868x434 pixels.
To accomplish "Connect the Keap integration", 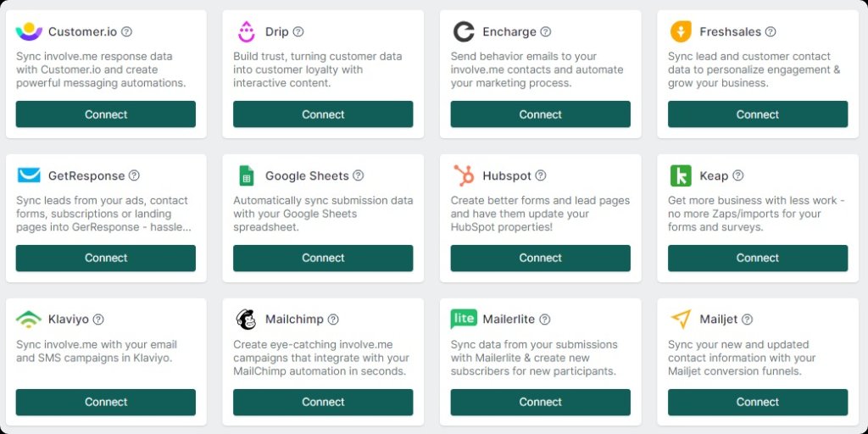I will (x=758, y=258).
